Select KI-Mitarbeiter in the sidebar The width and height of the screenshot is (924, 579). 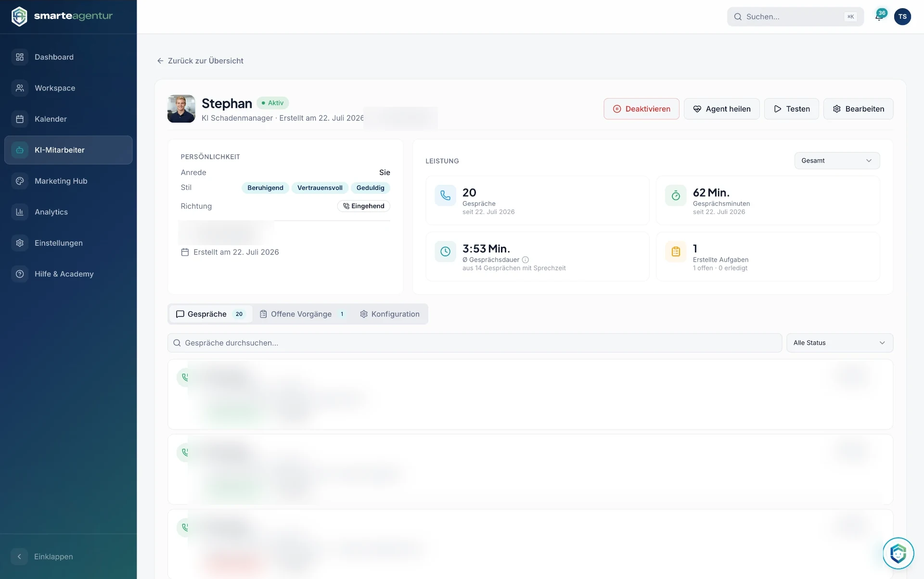coord(68,150)
